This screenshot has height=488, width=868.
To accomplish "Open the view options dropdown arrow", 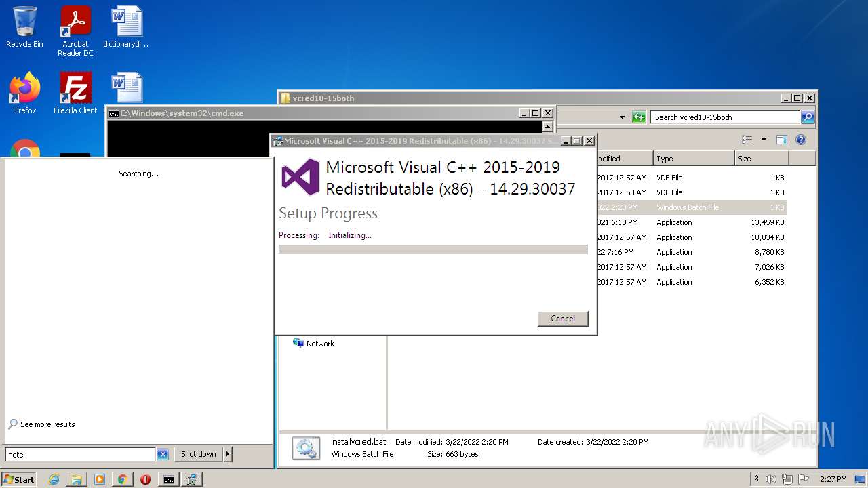I will pos(764,140).
